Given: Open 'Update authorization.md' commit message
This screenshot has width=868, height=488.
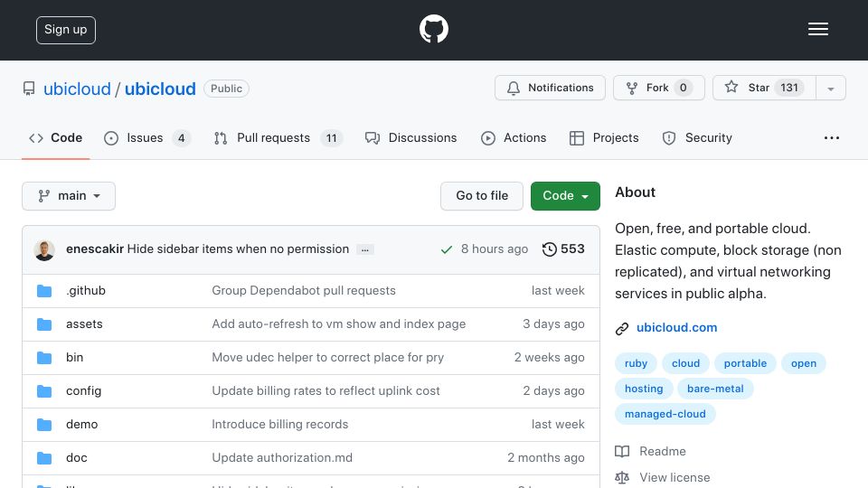Looking at the screenshot, I should coord(282,457).
